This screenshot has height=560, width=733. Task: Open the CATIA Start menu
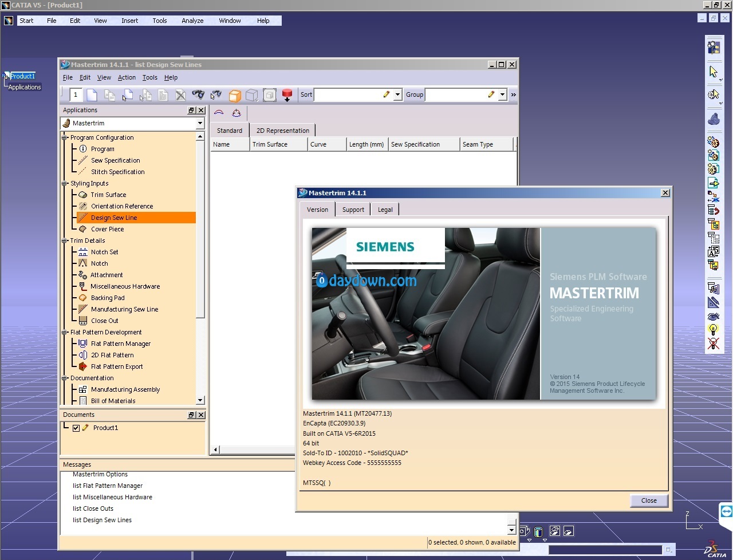[x=26, y=21]
